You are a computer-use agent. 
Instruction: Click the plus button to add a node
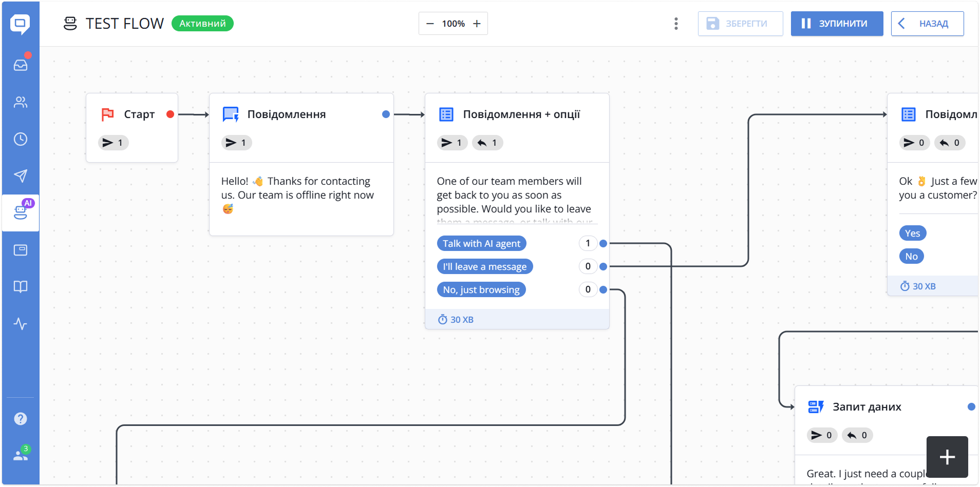click(947, 456)
